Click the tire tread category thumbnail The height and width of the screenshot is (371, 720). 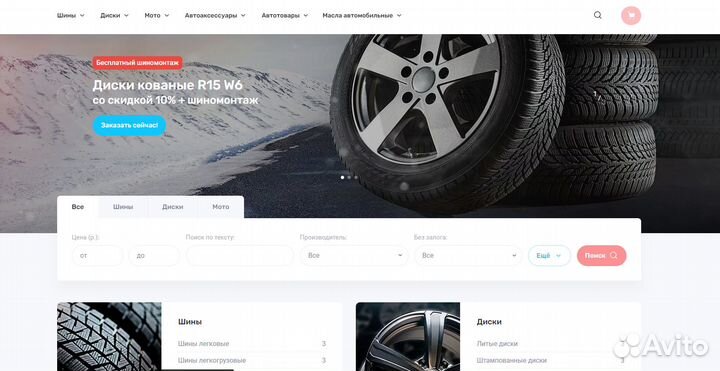109,337
